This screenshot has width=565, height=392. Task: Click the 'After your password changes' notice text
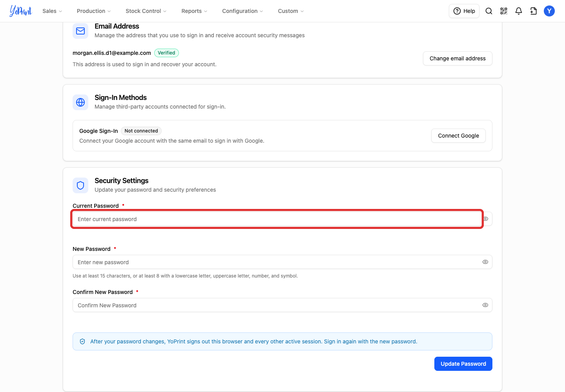(254, 341)
